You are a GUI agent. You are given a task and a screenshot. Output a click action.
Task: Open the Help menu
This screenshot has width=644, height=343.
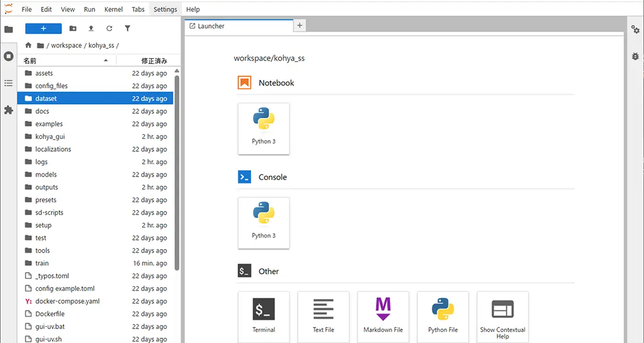click(193, 9)
